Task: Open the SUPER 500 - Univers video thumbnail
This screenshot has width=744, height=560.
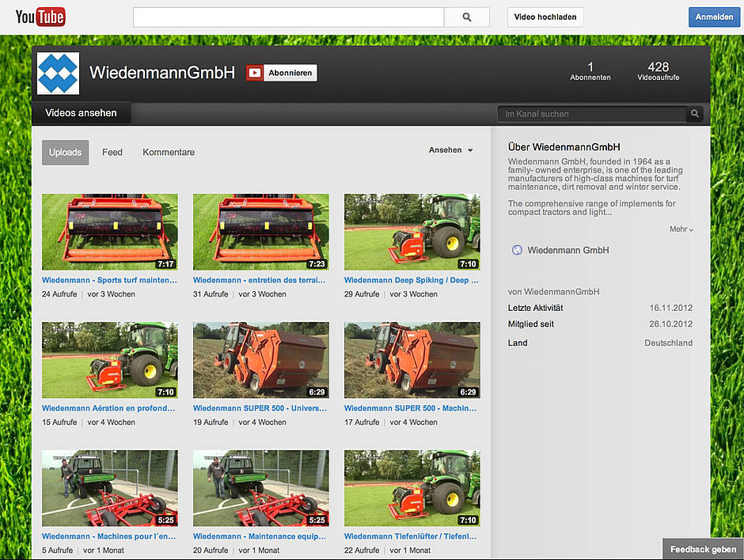Action: pos(260,360)
